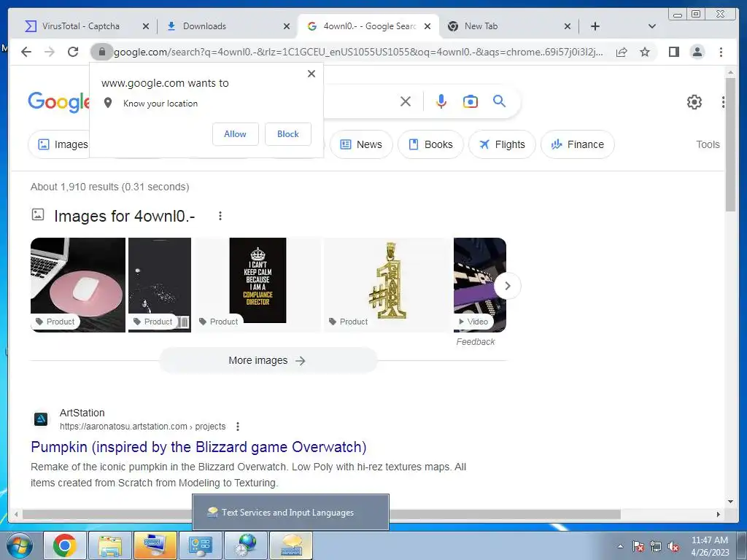Submit search with magnifier icon
Screen dimensions: 747x560
pyautogui.click(x=499, y=101)
